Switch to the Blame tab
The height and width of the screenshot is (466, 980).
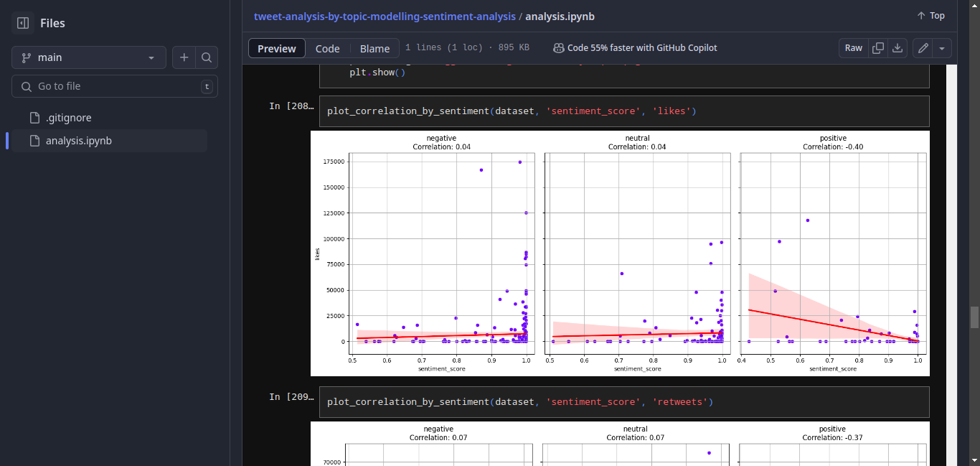coord(374,48)
